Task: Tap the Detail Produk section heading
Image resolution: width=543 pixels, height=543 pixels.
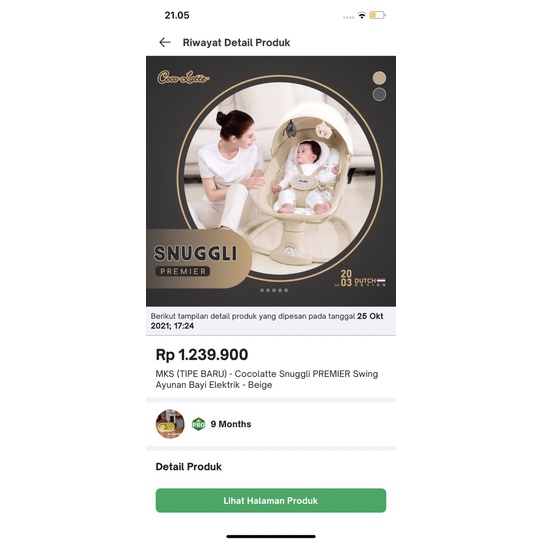Action: coord(189,467)
